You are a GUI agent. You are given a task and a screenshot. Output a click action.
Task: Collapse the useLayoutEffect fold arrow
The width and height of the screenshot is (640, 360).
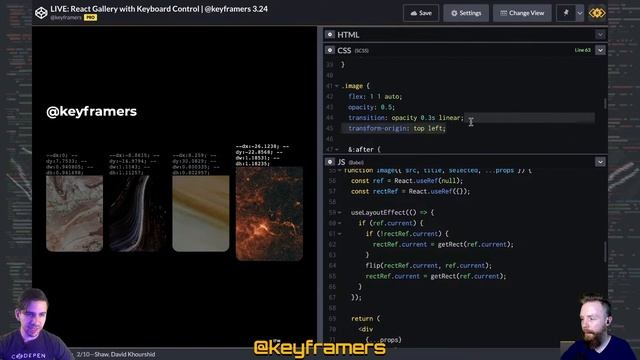(339, 213)
